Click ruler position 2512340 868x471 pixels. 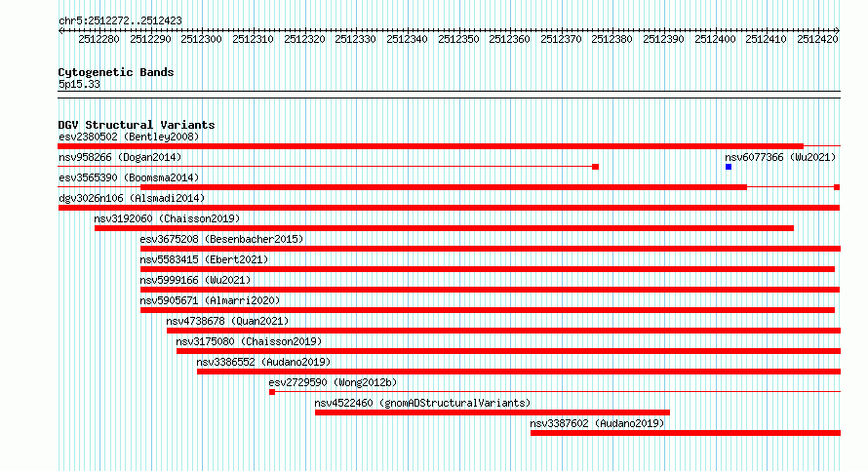[407, 39]
